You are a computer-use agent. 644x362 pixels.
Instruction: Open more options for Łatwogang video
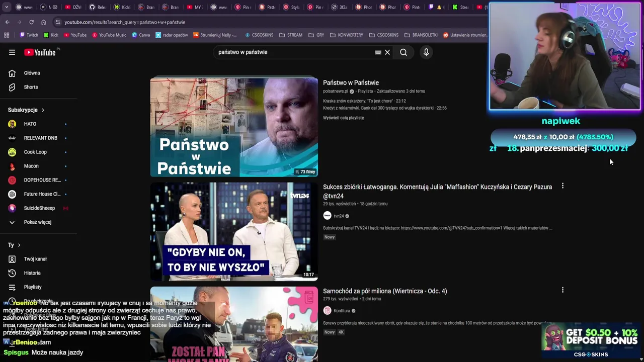[x=562, y=186]
